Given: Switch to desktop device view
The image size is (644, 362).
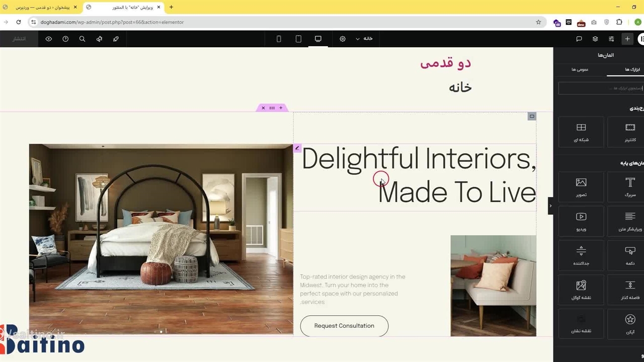Looking at the screenshot, I should pos(318,39).
